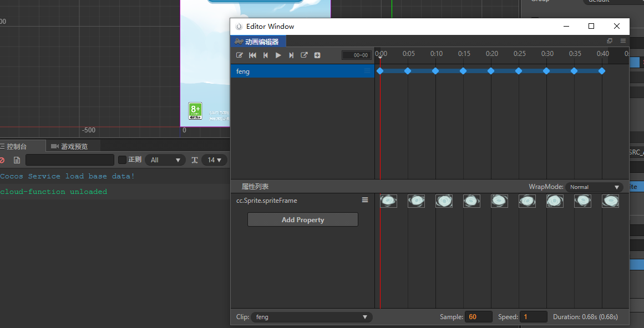644x328 pixels.
Task: Pop out animation panel with overlapping-squares icon
Action: pos(610,41)
